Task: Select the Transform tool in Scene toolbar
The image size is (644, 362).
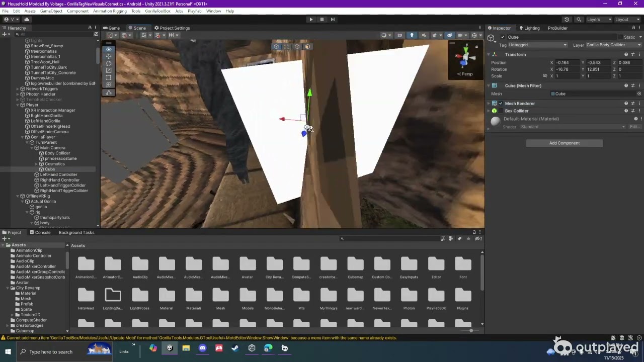Action: coord(109,85)
